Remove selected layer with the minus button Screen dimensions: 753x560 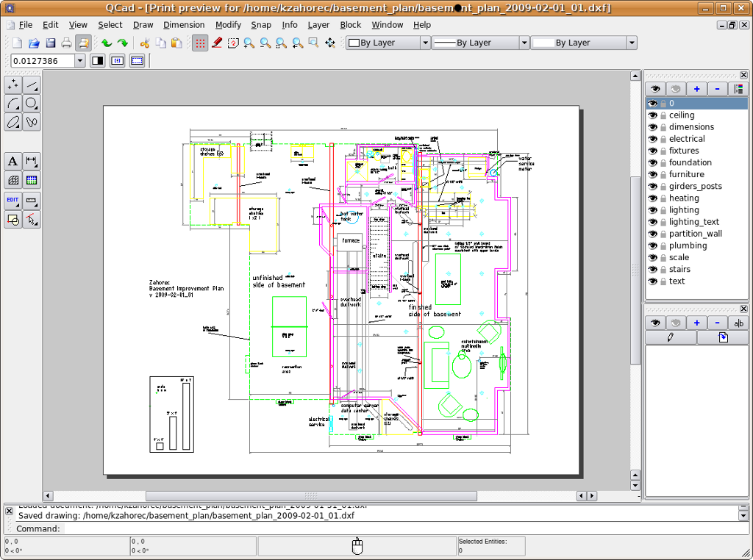tap(717, 88)
